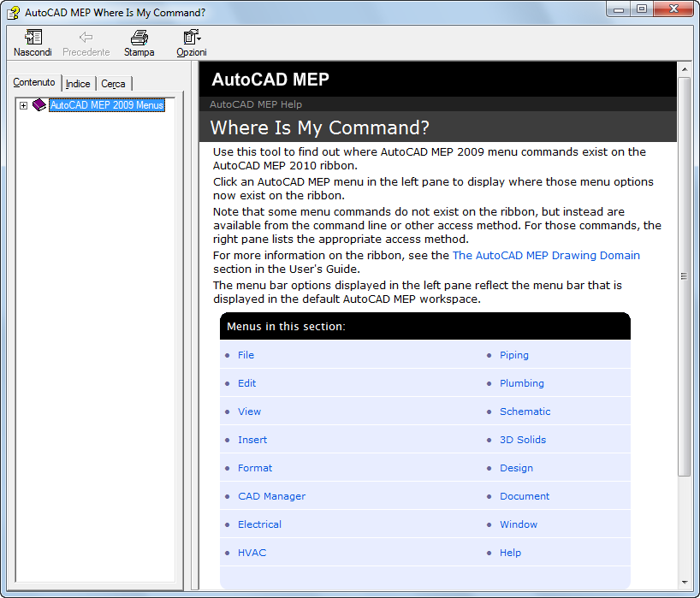Open the Window link
The height and width of the screenshot is (598, 700).
519,524
